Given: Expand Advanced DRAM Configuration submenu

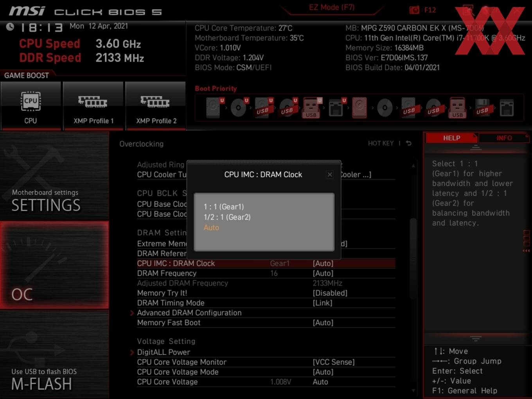Looking at the screenshot, I should 189,313.
